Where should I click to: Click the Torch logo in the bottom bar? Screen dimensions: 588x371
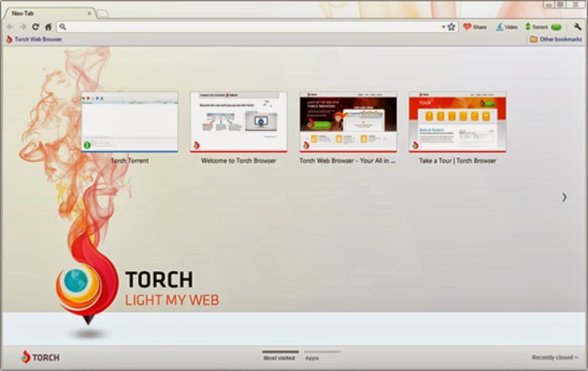[x=40, y=357]
